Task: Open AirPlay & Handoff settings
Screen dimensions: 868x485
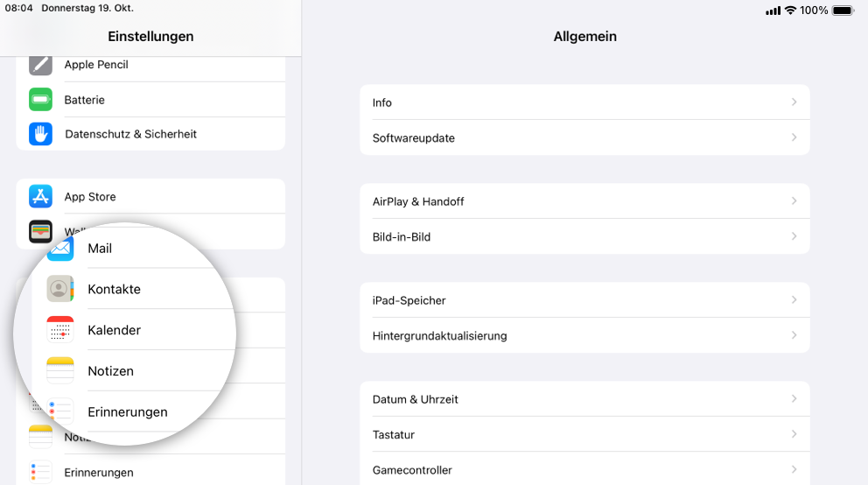Action: pyautogui.click(x=584, y=201)
